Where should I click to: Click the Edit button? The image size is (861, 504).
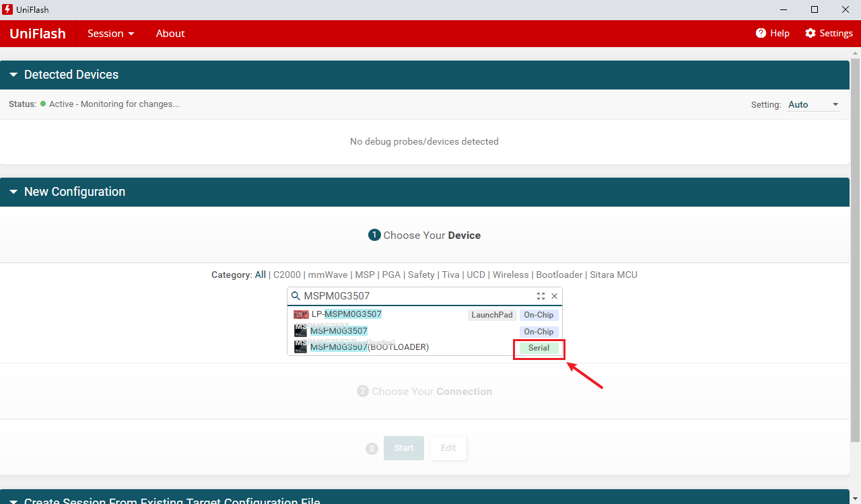coord(448,448)
